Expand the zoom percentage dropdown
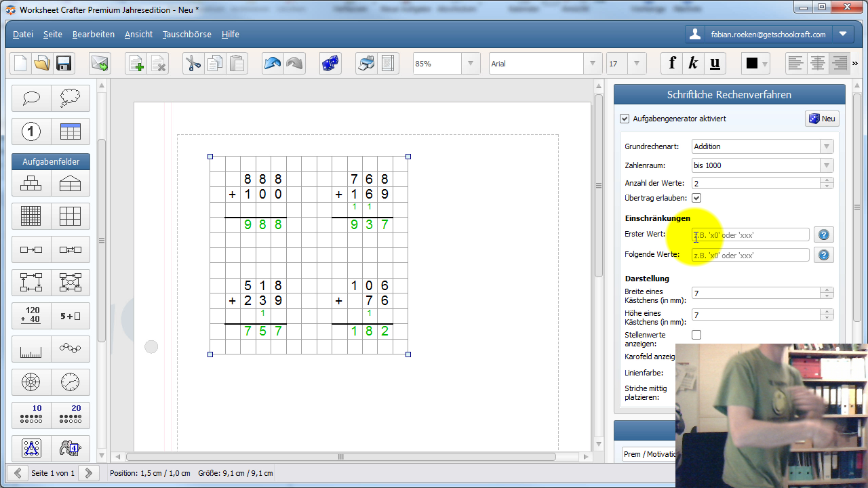 [x=471, y=64]
